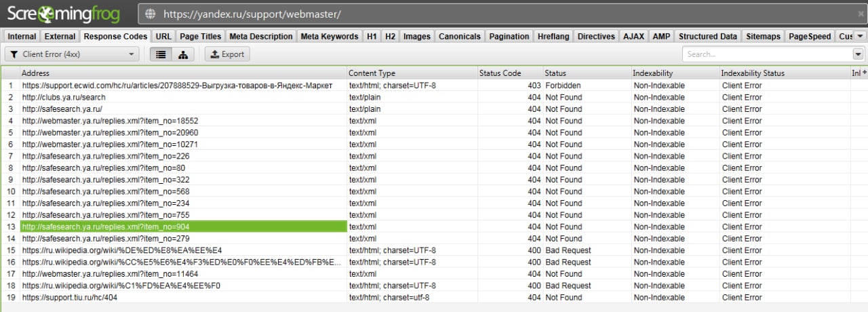Expand the search options dropdown arrow
Screen dimensions: 868x312
tap(858, 54)
